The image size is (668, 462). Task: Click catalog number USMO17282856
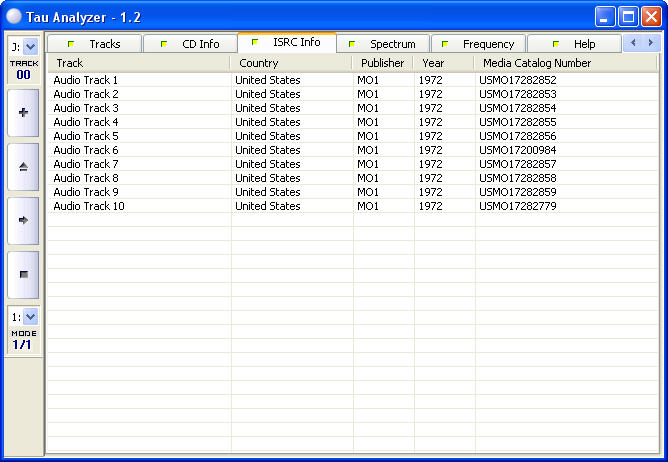[x=518, y=136]
